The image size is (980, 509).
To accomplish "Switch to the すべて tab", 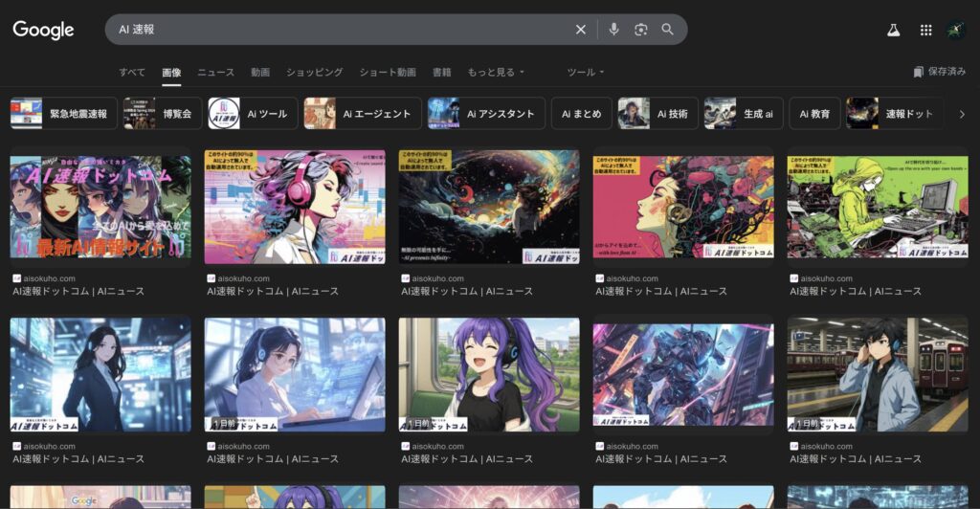I will click(132, 73).
